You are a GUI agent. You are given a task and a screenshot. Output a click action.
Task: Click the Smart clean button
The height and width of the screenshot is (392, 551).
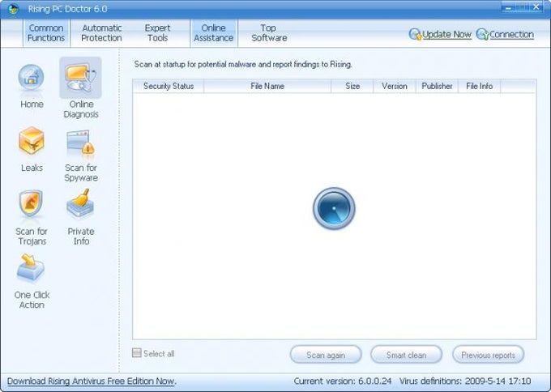tap(406, 355)
